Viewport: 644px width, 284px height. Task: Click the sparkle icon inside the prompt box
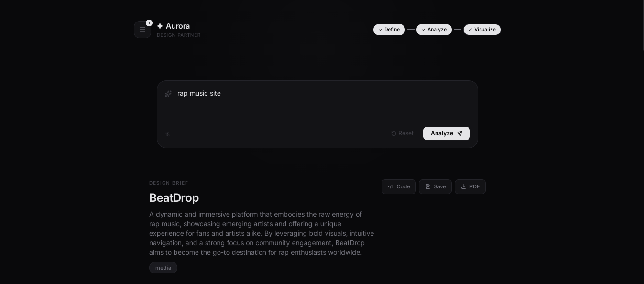(168, 94)
